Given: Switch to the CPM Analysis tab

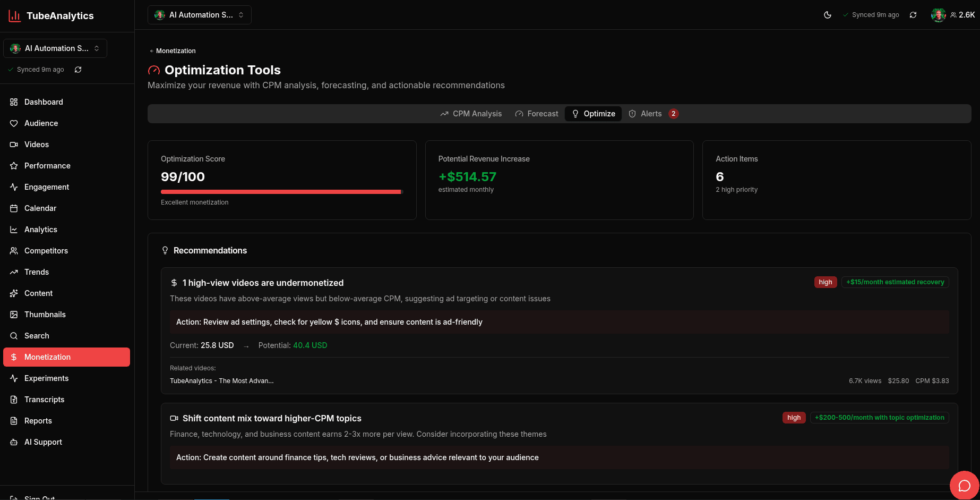Looking at the screenshot, I should click(x=471, y=113).
